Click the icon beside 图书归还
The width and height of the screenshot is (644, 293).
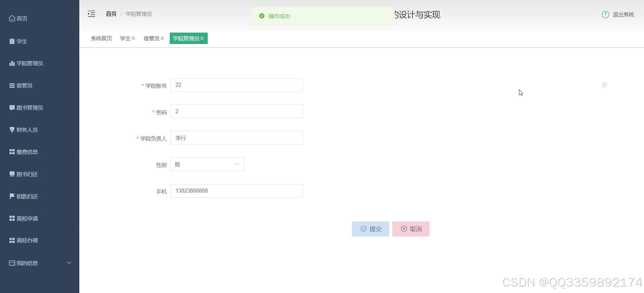[x=12, y=174]
